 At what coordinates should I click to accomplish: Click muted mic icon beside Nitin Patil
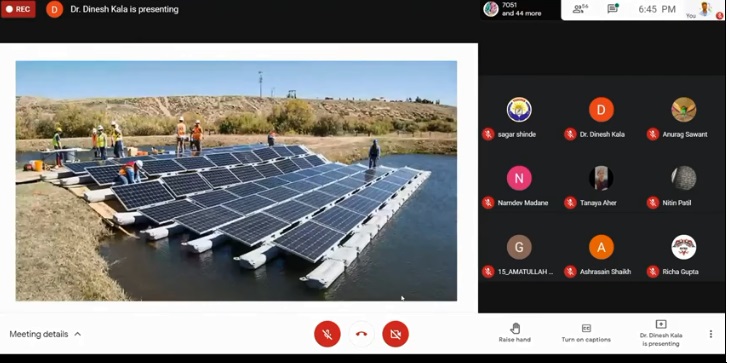[x=653, y=202]
